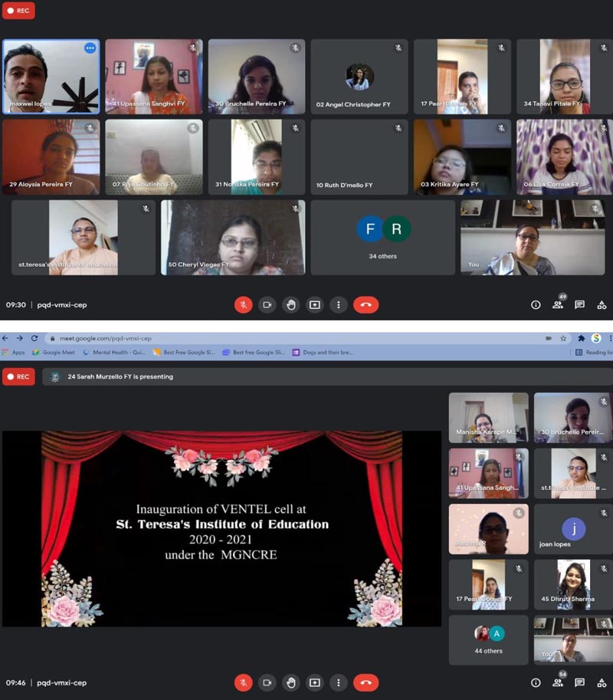Click Present now in the 09:30 meeting bar

click(315, 305)
